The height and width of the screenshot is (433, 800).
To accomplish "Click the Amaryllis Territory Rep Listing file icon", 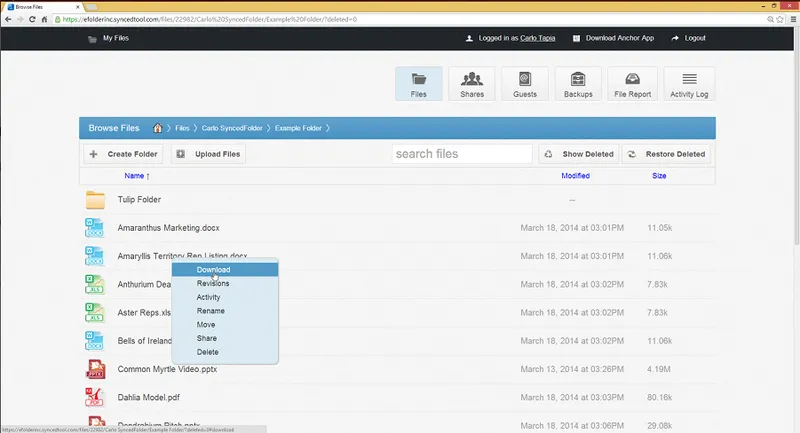I will click(x=94, y=256).
